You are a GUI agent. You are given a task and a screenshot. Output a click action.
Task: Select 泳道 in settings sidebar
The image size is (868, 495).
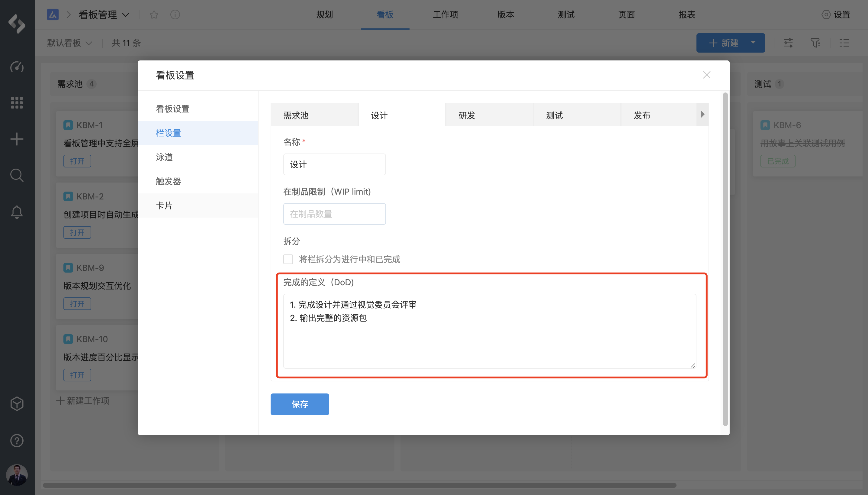pos(164,157)
